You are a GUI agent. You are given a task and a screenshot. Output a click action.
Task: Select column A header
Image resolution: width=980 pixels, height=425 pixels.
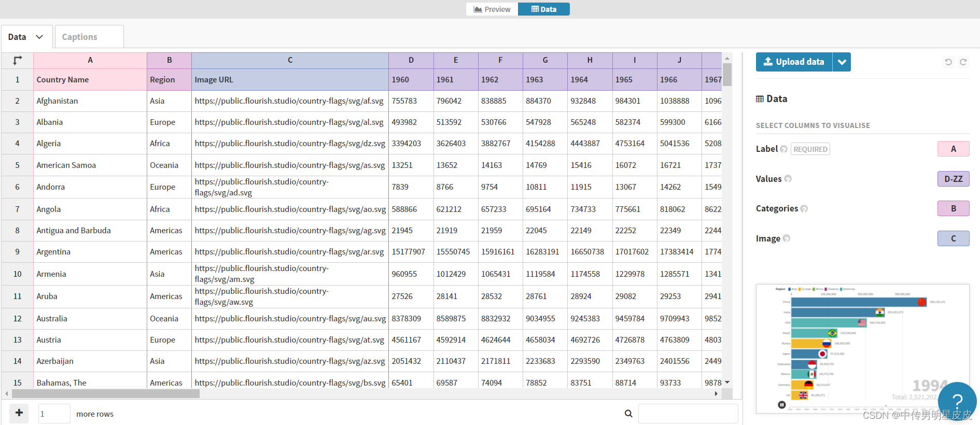point(90,60)
